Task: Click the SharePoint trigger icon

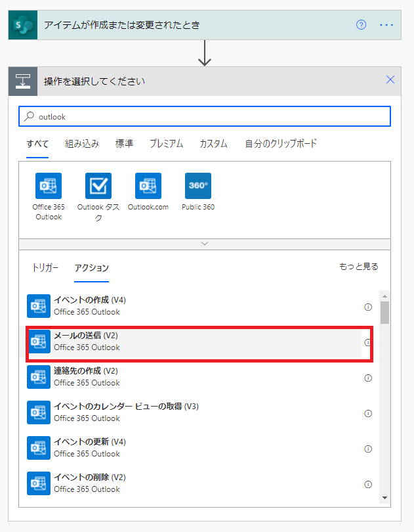Action: point(23,25)
